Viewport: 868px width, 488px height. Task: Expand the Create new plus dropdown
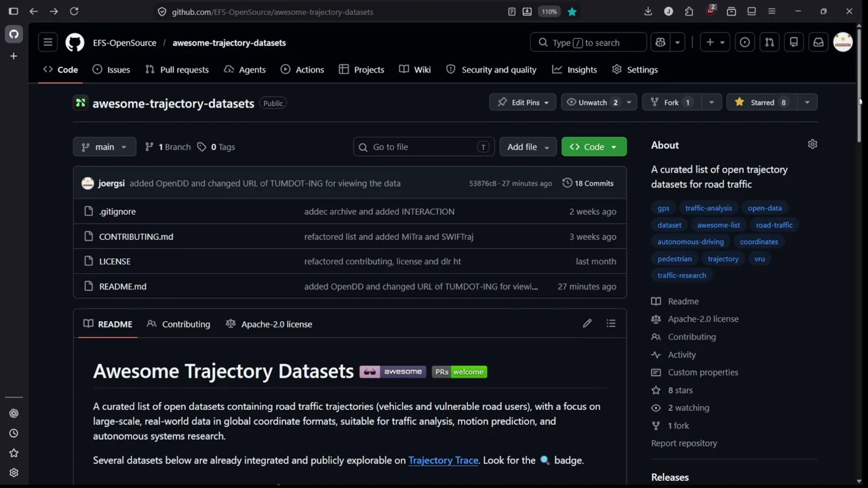tap(715, 43)
